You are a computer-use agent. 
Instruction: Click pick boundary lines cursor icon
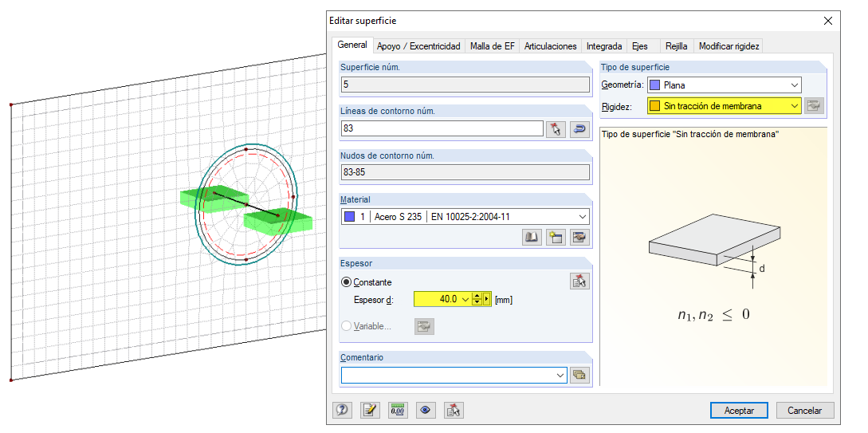point(556,129)
